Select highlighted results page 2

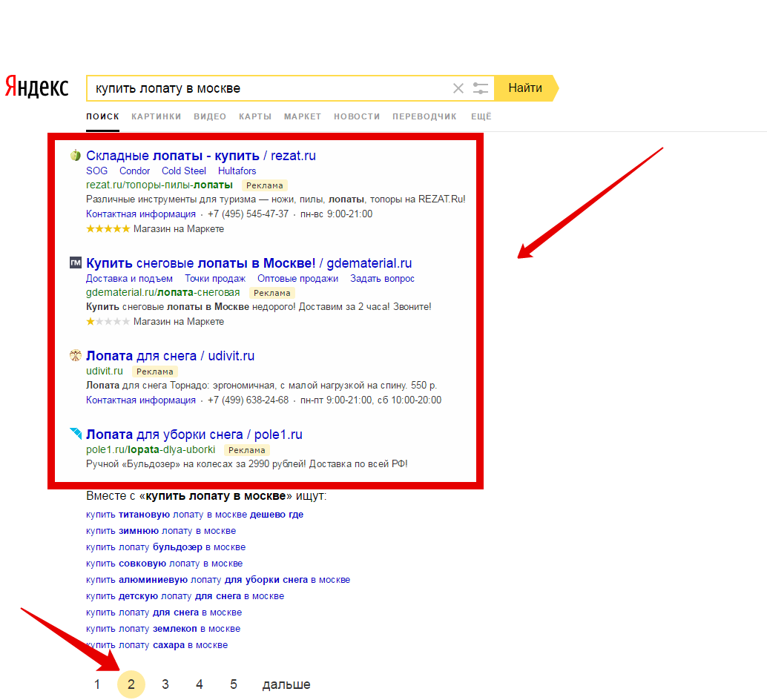131,684
